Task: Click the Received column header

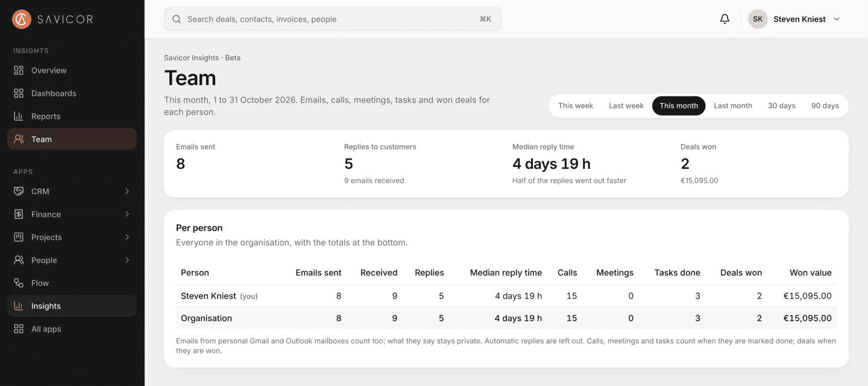Action: (x=379, y=273)
